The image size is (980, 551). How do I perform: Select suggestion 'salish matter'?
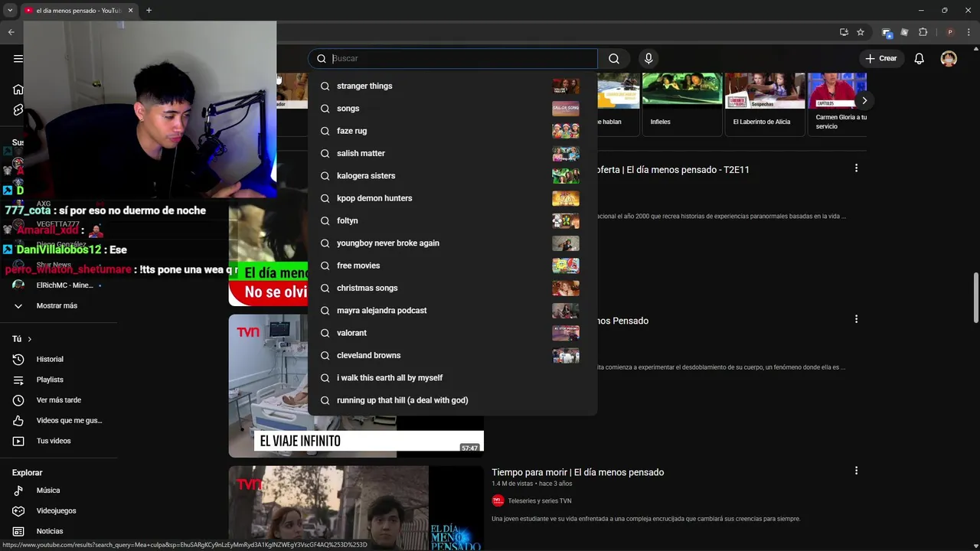pos(452,154)
